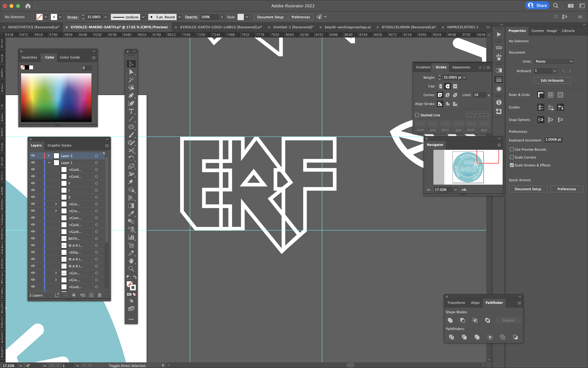Open the kearth-workingsrawings.ai document tab
Screen dimensions: 588x368
348,27
